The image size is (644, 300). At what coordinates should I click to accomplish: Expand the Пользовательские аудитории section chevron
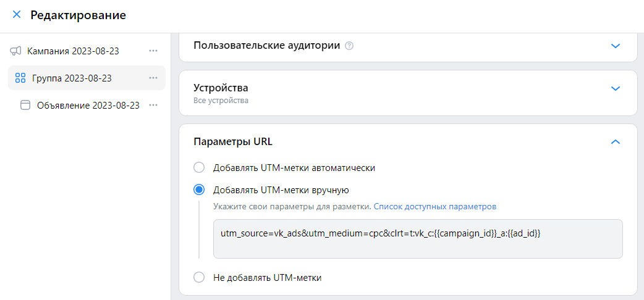(615, 46)
